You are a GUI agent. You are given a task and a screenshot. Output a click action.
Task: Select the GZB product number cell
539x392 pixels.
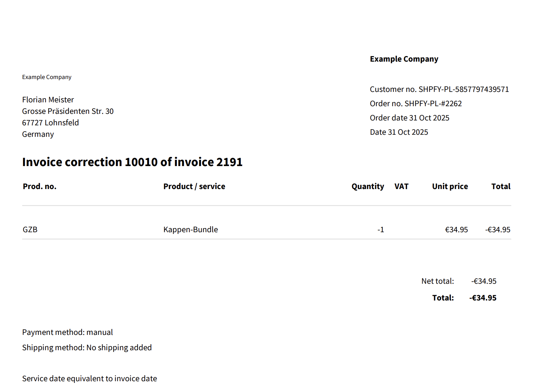pyautogui.click(x=30, y=230)
